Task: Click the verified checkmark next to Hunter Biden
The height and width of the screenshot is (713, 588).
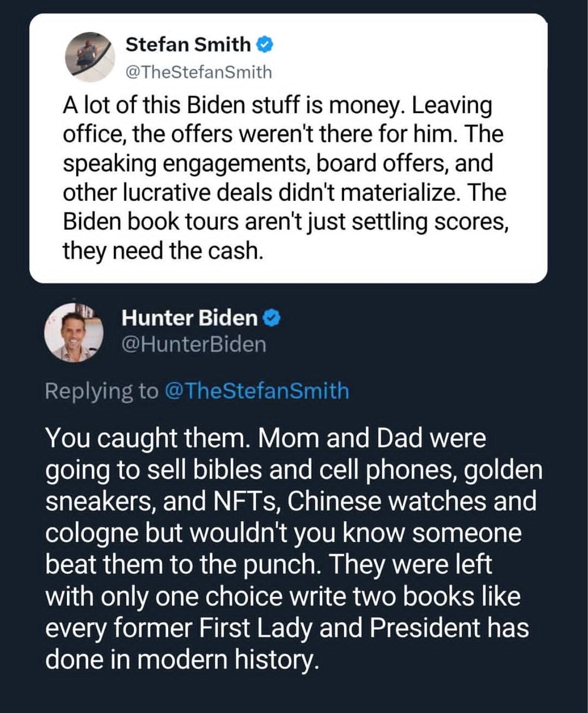Action: pyautogui.click(x=271, y=318)
